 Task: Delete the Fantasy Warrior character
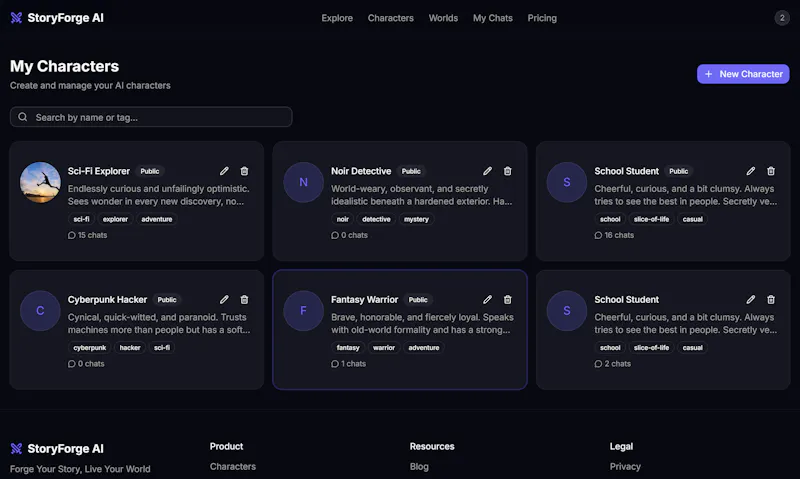click(x=508, y=299)
